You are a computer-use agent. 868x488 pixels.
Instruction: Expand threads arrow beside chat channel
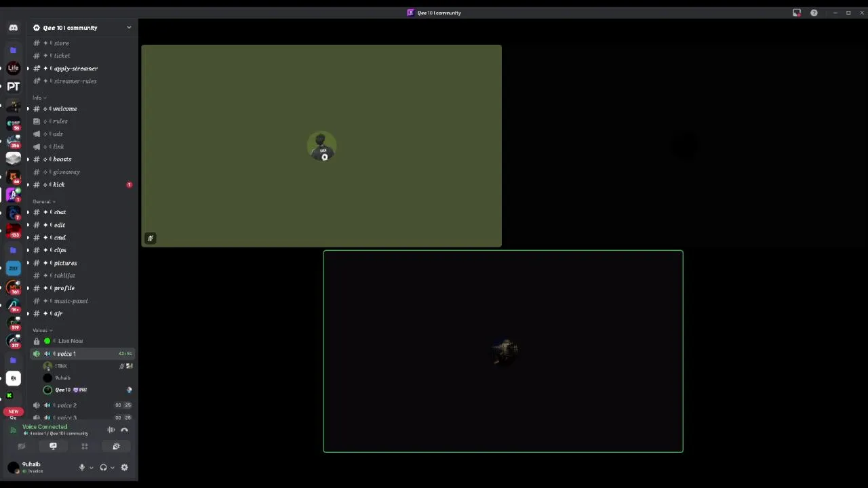(28, 212)
